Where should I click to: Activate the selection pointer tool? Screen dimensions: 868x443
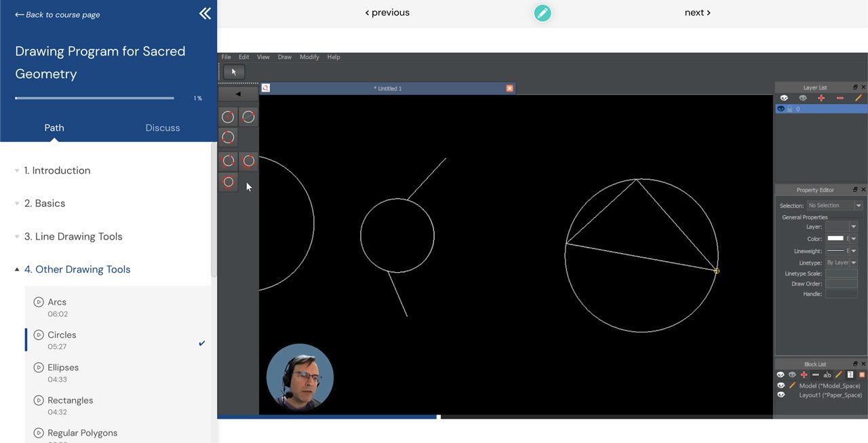(x=234, y=72)
